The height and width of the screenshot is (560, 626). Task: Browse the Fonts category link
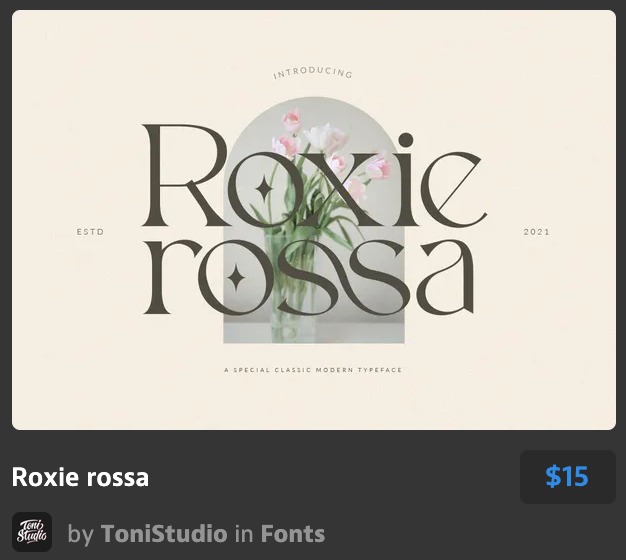292,534
